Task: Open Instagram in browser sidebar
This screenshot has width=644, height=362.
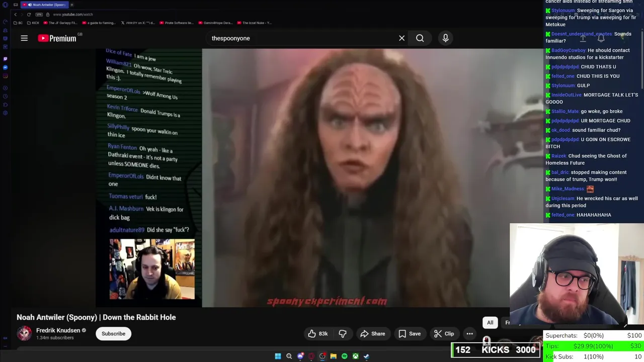Action: pyautogui.click(x=5, y=75)
